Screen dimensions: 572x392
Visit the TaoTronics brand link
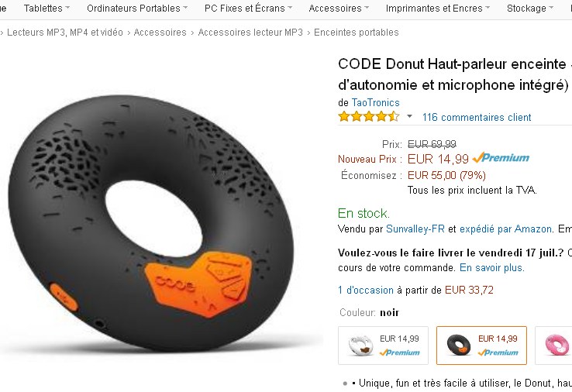375,102
